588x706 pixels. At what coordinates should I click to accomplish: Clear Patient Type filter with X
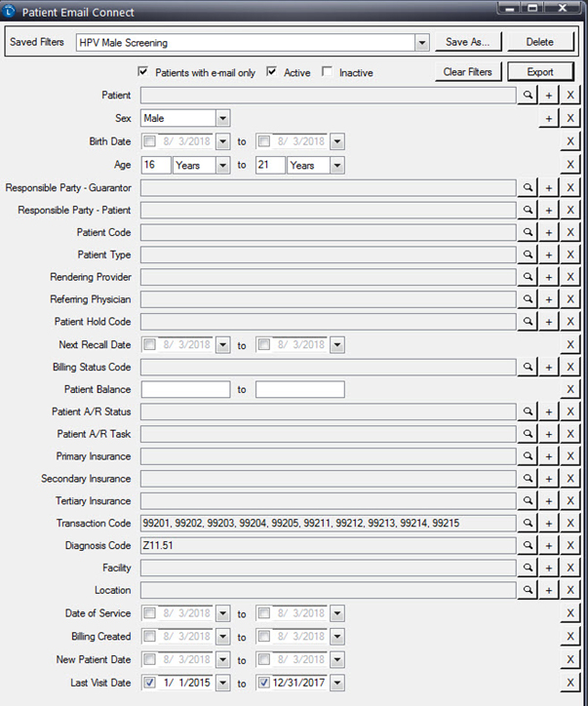point(570,255)
